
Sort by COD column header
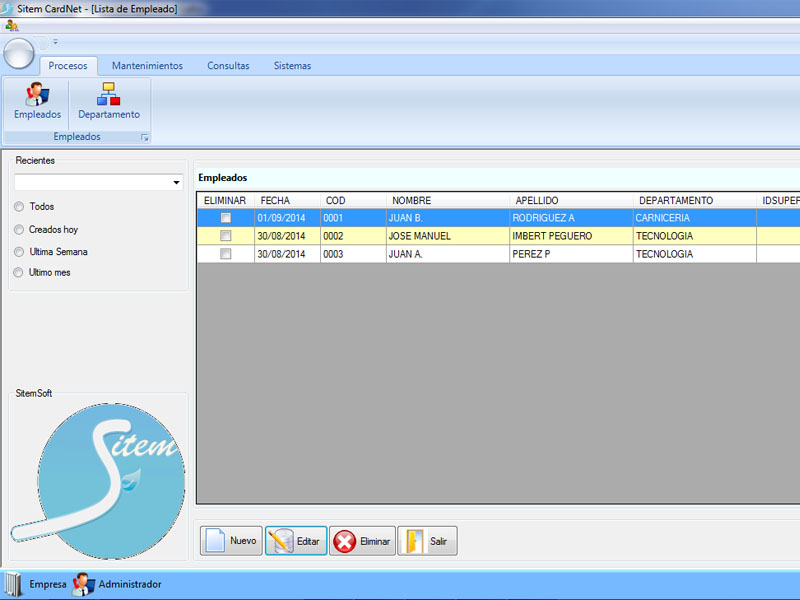[x=353, y=201]
